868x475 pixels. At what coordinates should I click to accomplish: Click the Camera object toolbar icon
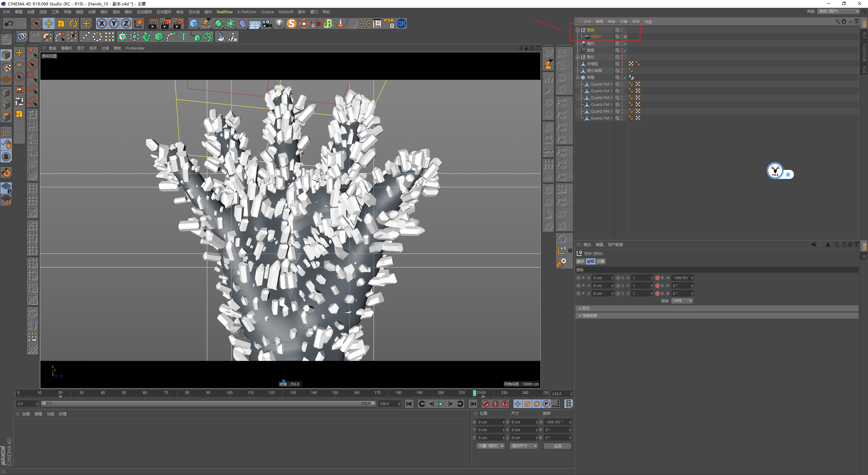267,23
